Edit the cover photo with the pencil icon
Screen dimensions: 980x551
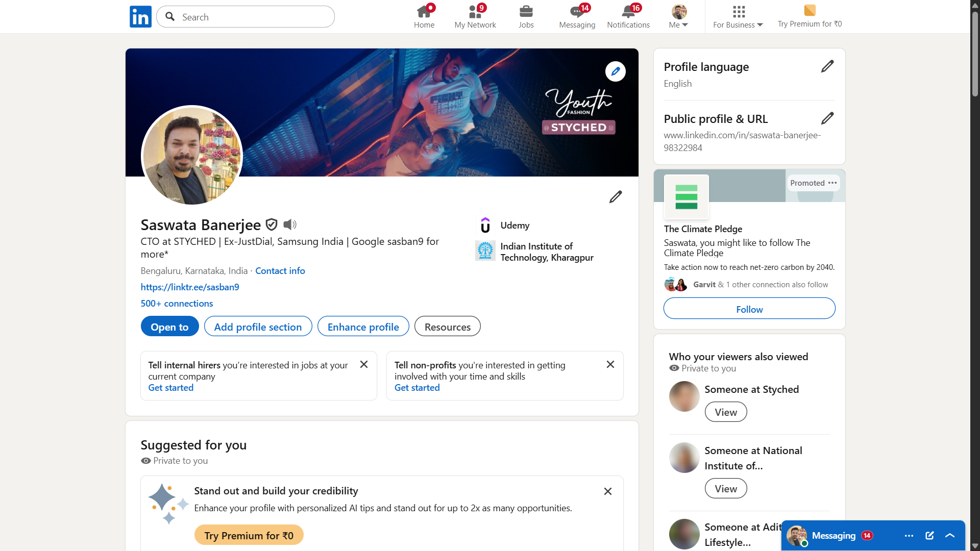tap(615, 71)
